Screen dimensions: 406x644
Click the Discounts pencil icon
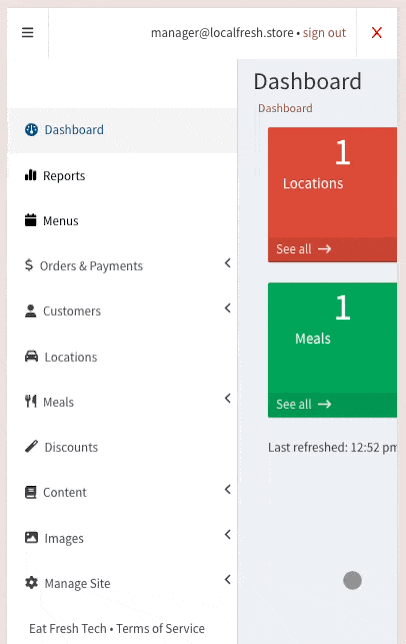(31, 446)
